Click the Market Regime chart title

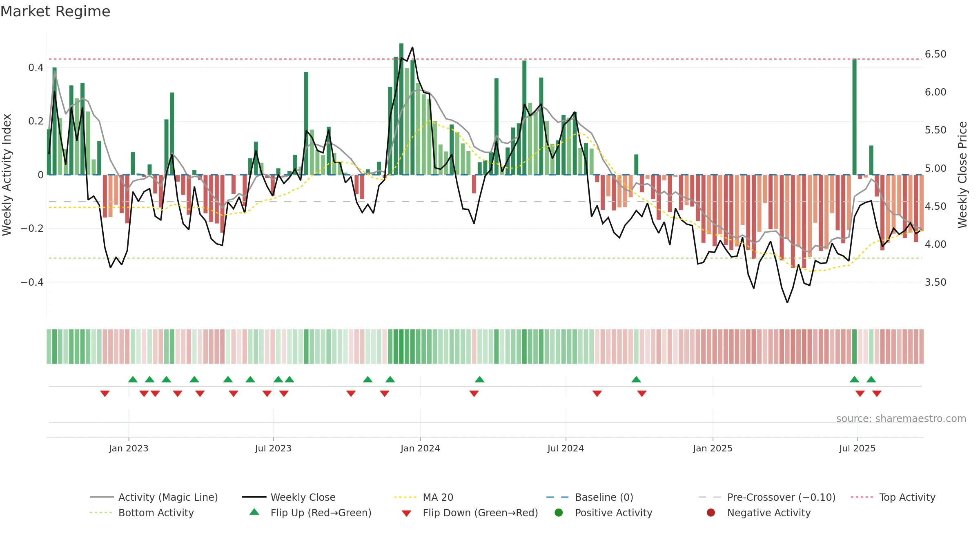(55, 11)
